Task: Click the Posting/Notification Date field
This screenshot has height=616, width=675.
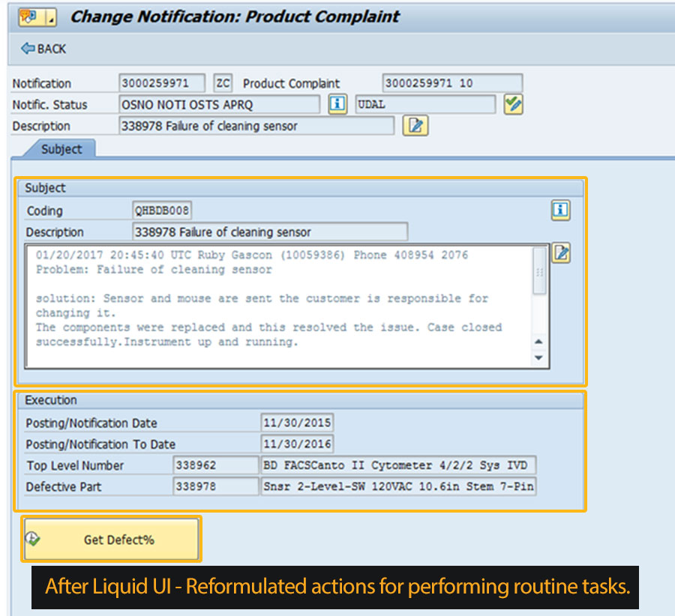Action: point(296,423)
